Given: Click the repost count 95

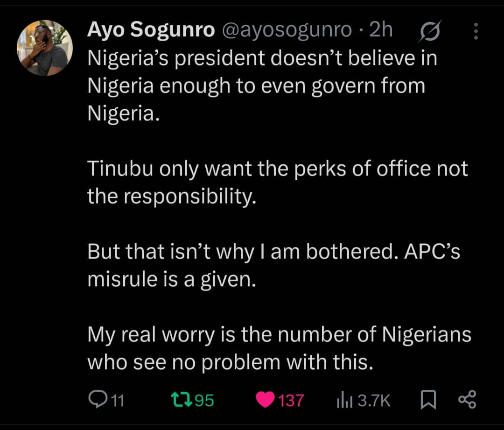Looking at the screenshot, I should pyautogui.click(x=203, y=400).
